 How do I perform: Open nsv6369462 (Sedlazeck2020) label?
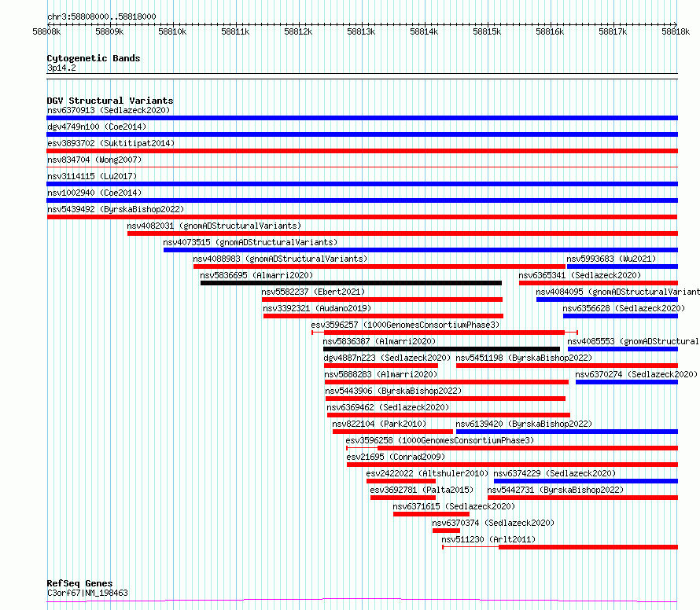click(x=388, y=407)
